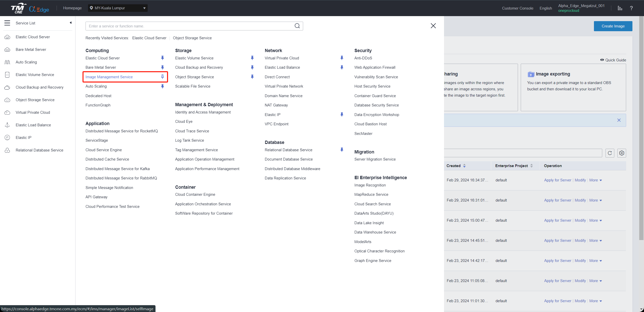Click the page vertical scrollbar

(641, 128)
